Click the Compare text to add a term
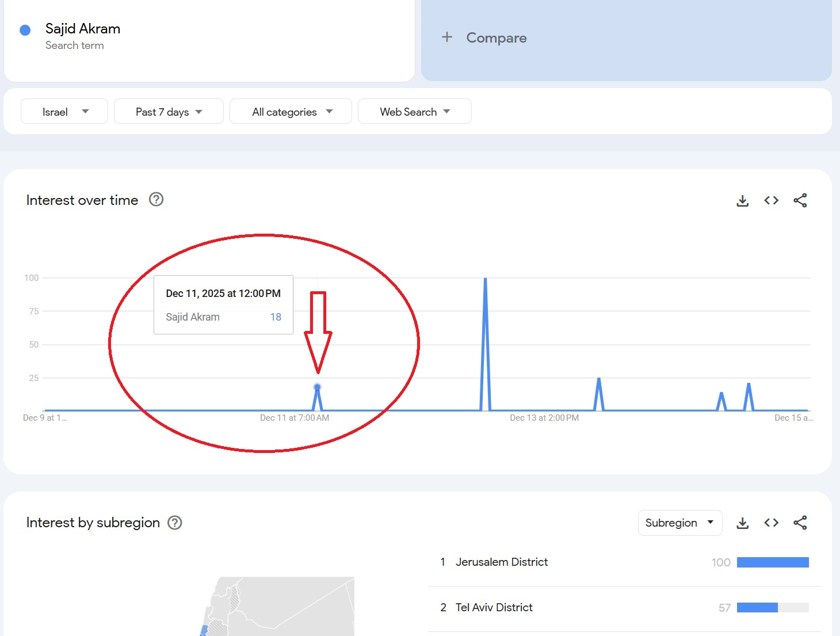This screenshot has height=636, width=840. (497, 38)
